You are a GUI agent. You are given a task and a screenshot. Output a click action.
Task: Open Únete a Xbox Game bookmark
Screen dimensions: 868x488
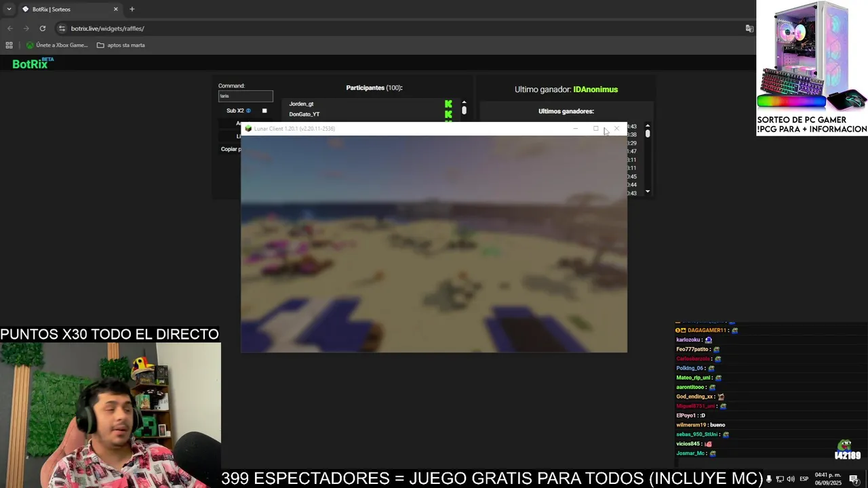tap(57, 45)
